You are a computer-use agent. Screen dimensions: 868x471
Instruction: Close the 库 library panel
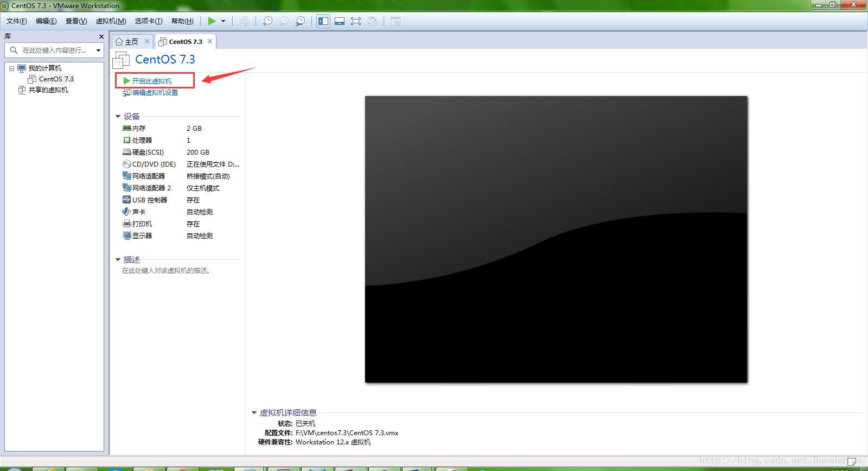tap(101, 36)
